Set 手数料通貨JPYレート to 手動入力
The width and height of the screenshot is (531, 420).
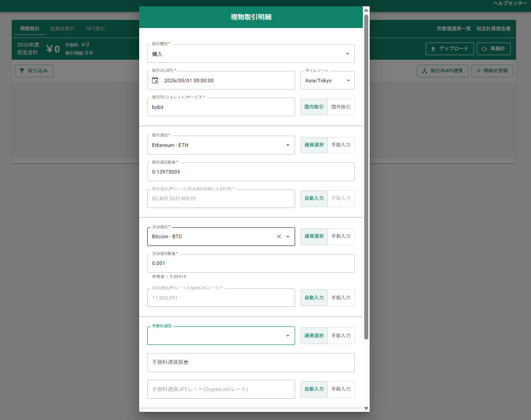pyautogui.click(x=341, y=389)
